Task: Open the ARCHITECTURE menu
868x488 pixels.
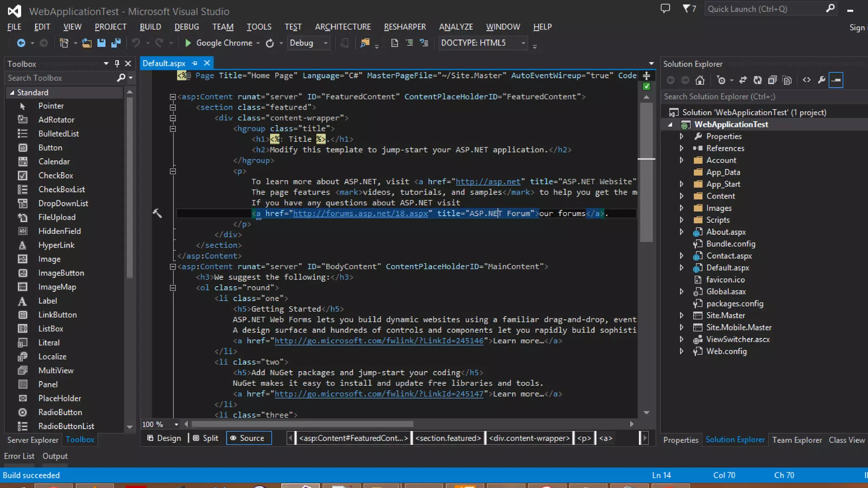Action: pos(343,27)
